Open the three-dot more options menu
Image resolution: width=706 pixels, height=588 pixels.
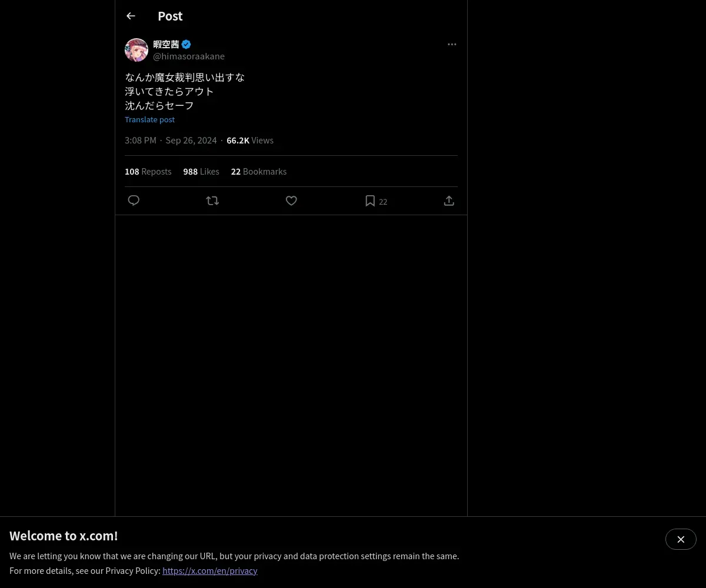(x=452, y=44)
